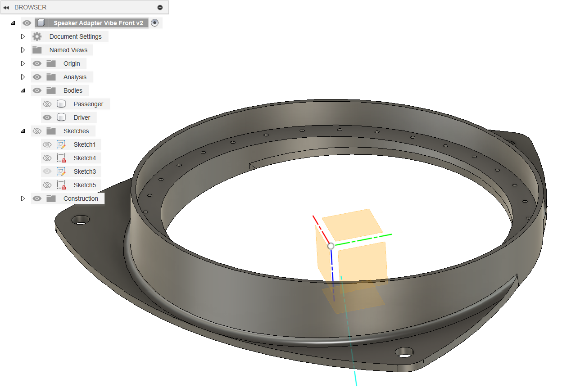
Task: Click the Document Settings gear icon
Action: pyautogui.click(x=37, y=36)
